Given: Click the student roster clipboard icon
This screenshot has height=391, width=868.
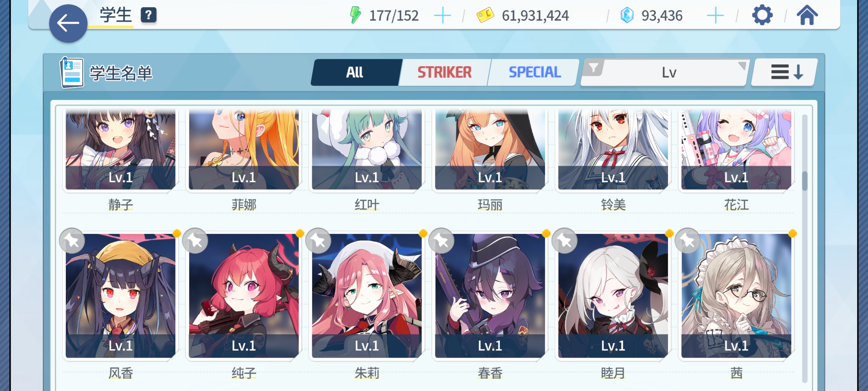Looking at the screenshot, I should point(71,72).
